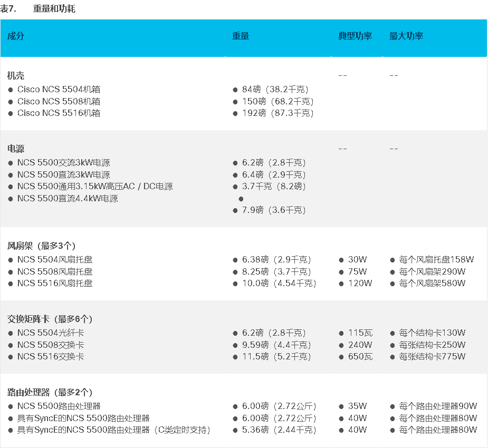Select the 电源 section heading
This screenshot has height=448, width=488.
point(15,149)
